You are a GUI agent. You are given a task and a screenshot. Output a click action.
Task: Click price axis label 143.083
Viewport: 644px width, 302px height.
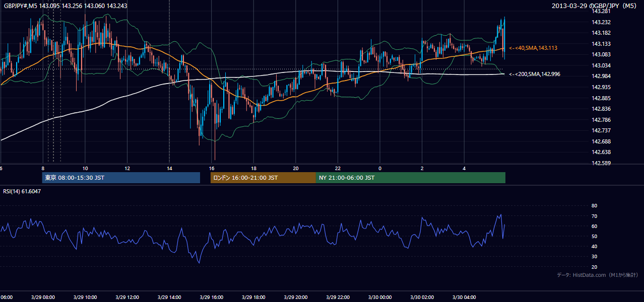[601, 54]
